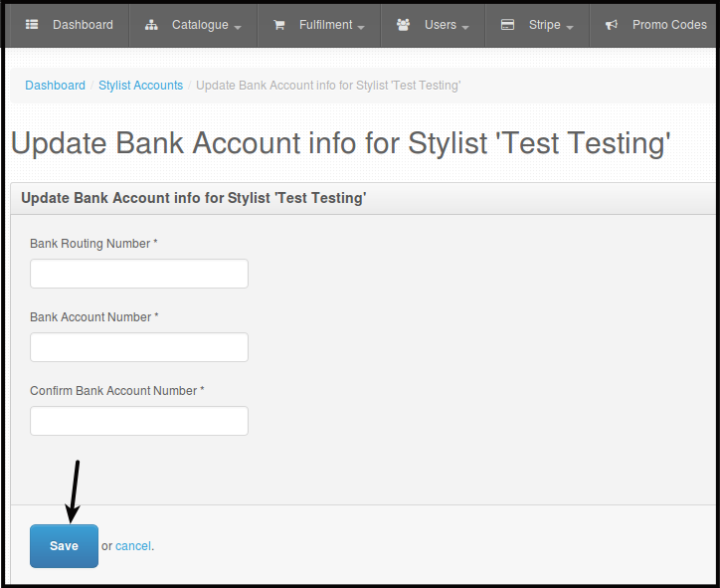720x588 pixels.
Task: Click the bold panel header title
Action: tap(194, 198)
